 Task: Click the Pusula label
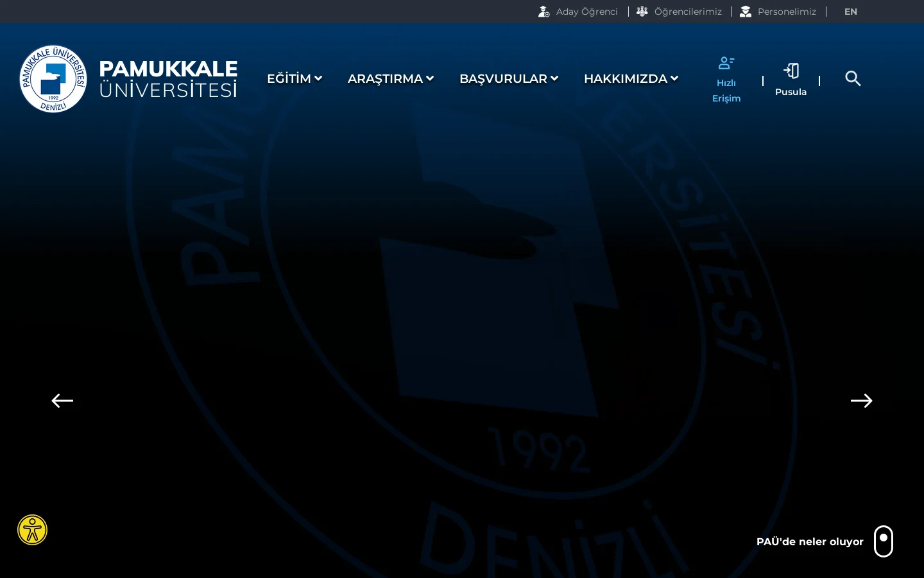point(791,92)
